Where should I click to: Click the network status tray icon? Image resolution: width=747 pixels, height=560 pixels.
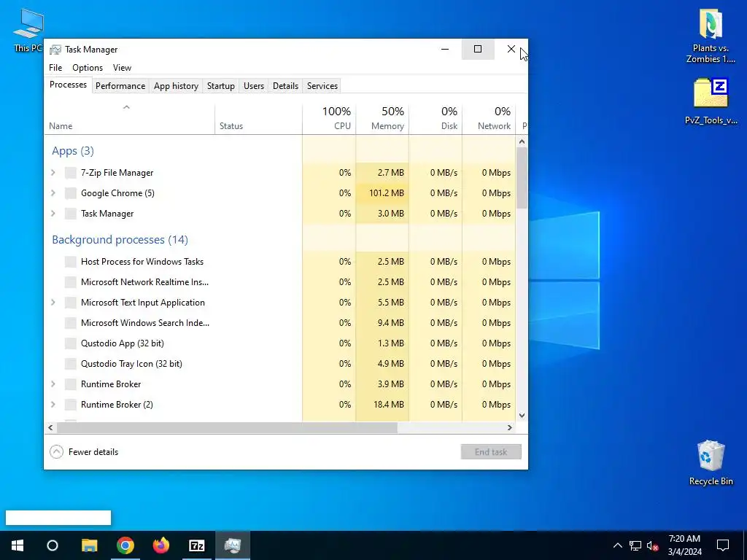635,545
